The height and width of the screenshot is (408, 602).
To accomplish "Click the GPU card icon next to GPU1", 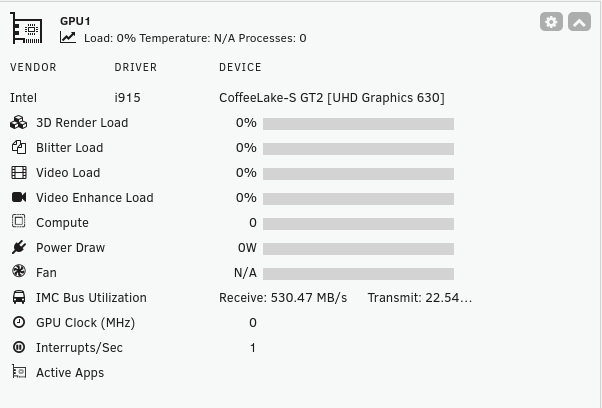I will (x=26, y=28).
